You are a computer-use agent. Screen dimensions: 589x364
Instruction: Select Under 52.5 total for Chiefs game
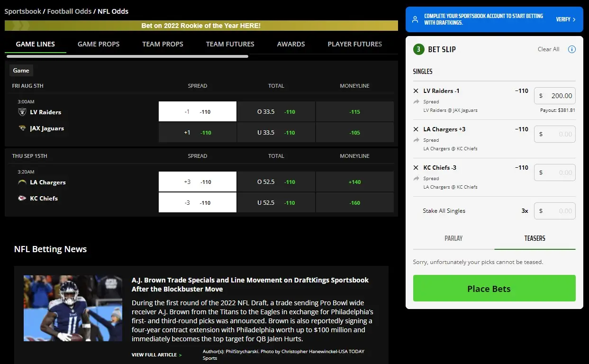[x=276, y=203]
